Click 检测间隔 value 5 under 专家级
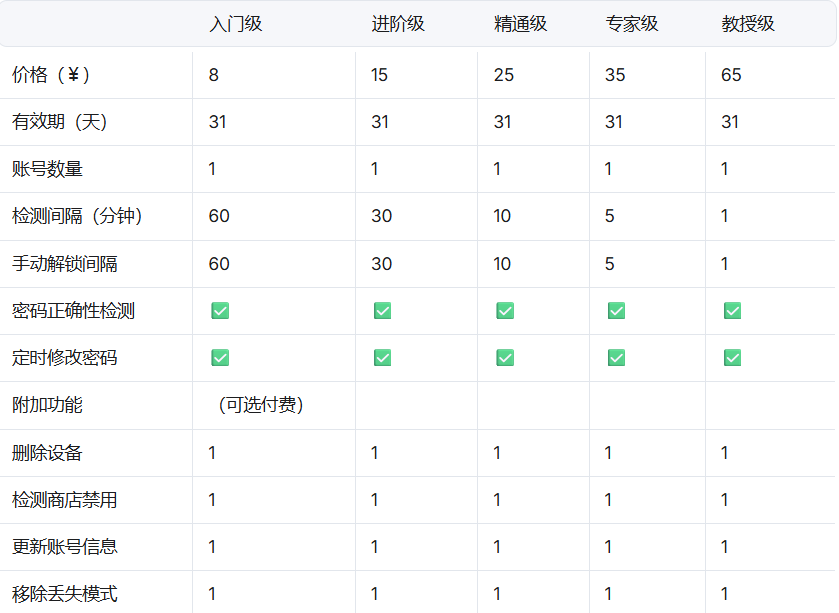The image size is (839, 613). [609, 216]
